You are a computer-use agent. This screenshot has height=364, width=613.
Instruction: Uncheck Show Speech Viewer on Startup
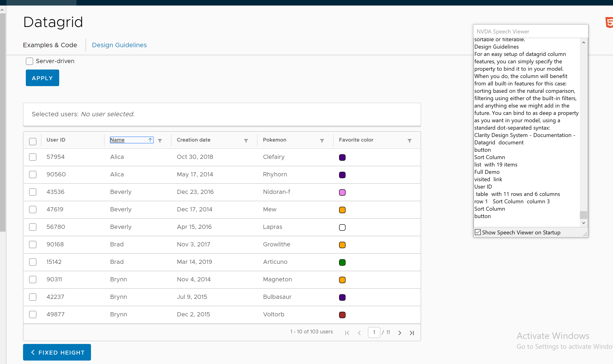click(478, 232)
